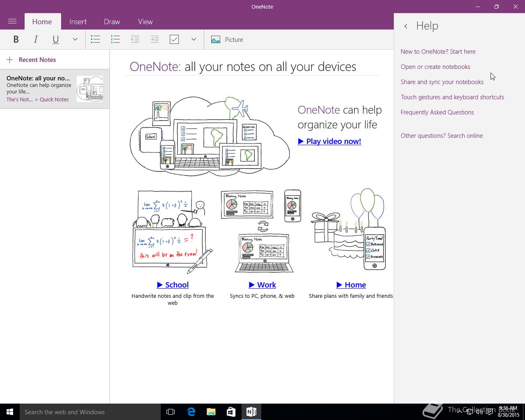
Task: Go back from the Help pane
Action: pos(406,26)
